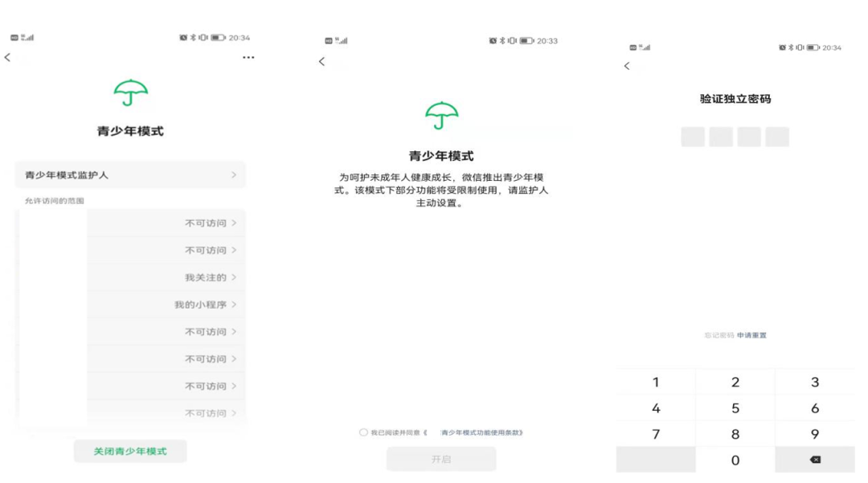868x483 pixels.
Task: Tap keypad digit 9
Action: [815, 434]
